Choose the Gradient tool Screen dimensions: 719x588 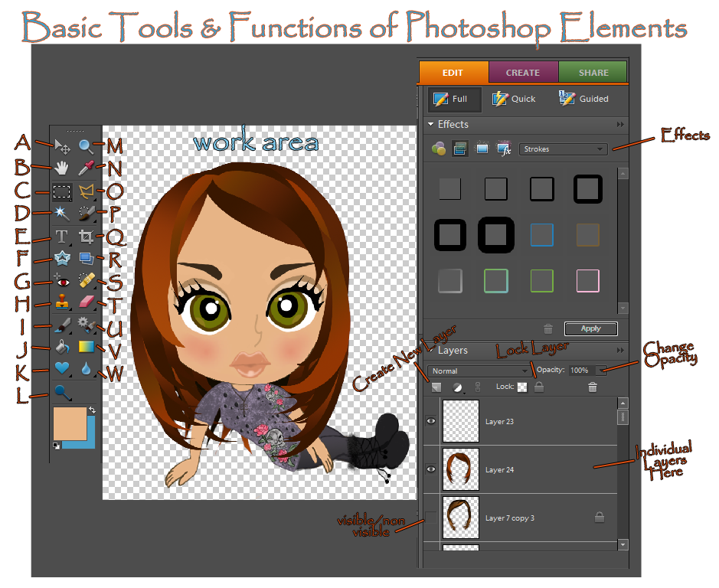(87, 347)
